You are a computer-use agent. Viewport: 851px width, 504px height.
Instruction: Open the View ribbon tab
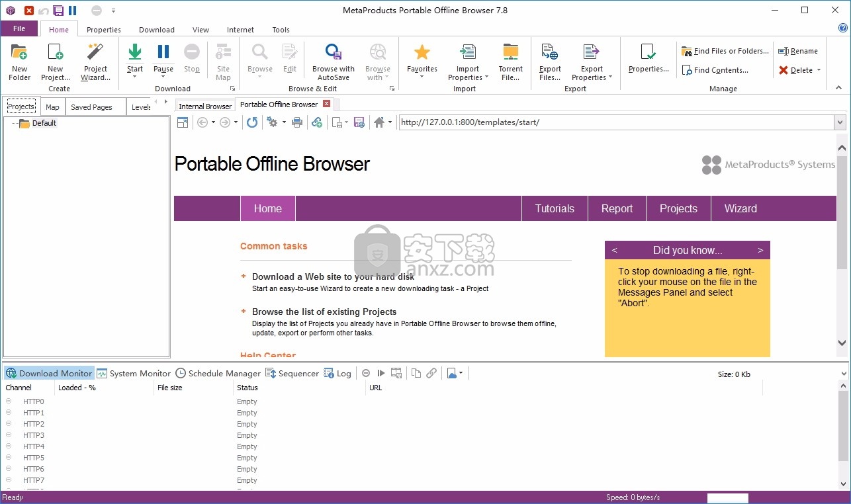click(201, 30)
